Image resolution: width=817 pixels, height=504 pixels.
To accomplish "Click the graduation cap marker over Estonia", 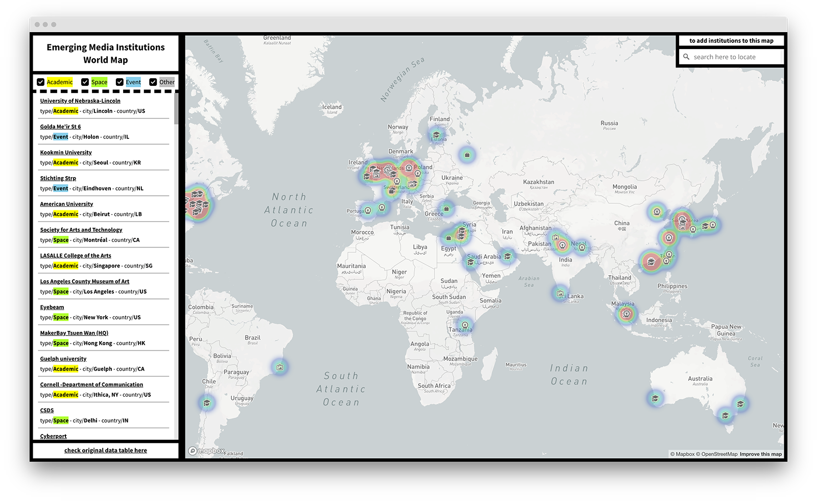I will coord(437,135).
